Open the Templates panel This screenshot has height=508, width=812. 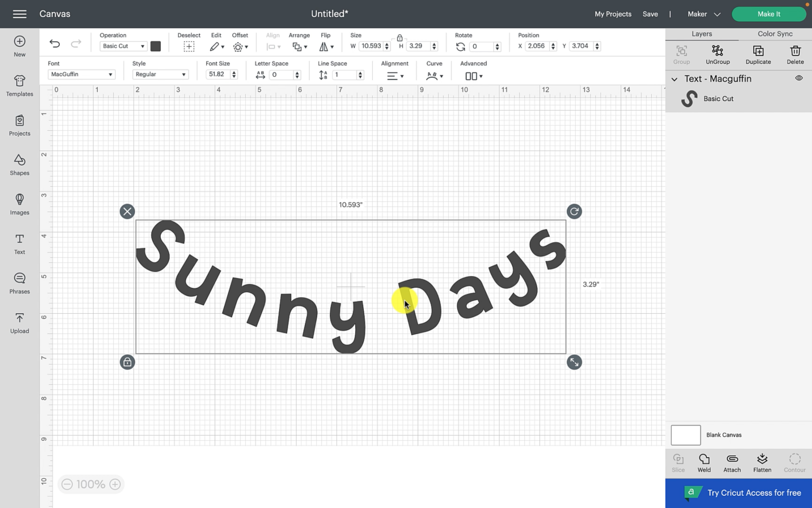(20, 86)
